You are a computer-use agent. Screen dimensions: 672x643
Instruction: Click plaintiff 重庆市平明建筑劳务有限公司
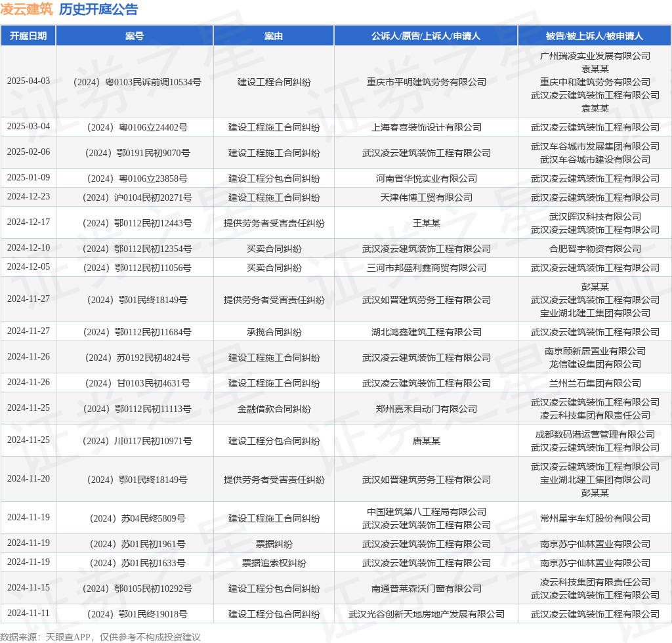point(426,82)
